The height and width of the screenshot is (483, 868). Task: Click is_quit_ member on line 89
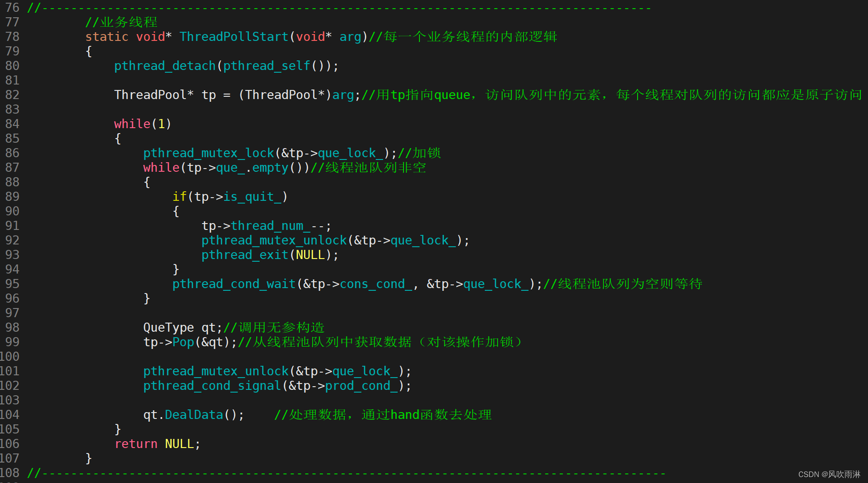(x=252, y=197)
